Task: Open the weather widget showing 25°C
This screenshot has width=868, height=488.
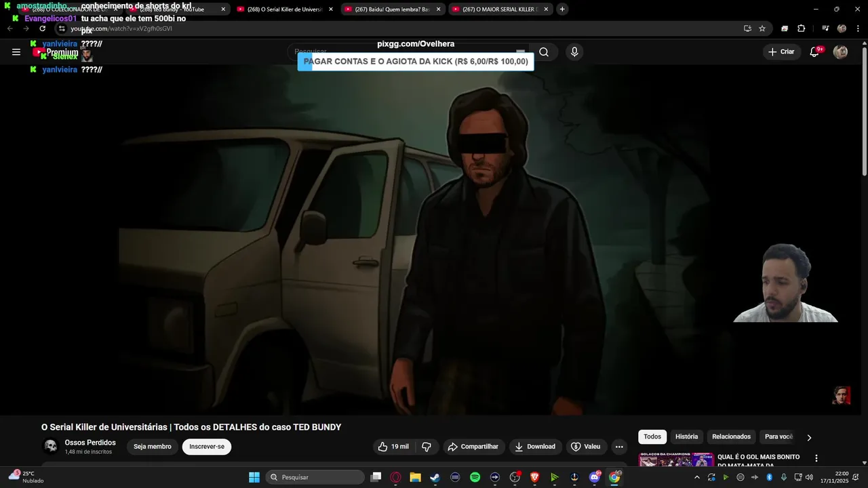Action: coord(26,477)
